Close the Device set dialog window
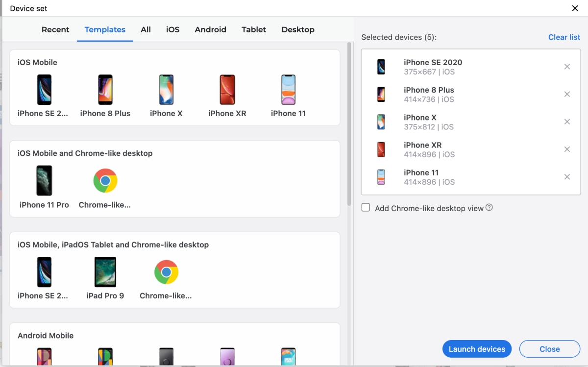This screenshot has height=367, width=588. pyautogui.click(x=575, y=8)
